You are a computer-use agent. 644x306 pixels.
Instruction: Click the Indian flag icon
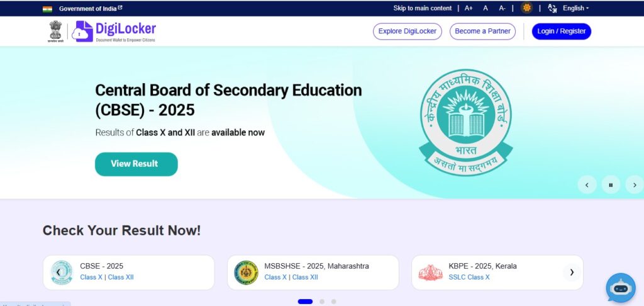pos(47,9)
